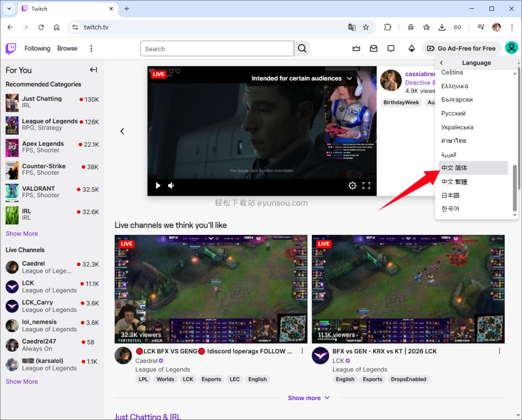
Task: Click in the Search input field
Action: click(x=217, y=48)
